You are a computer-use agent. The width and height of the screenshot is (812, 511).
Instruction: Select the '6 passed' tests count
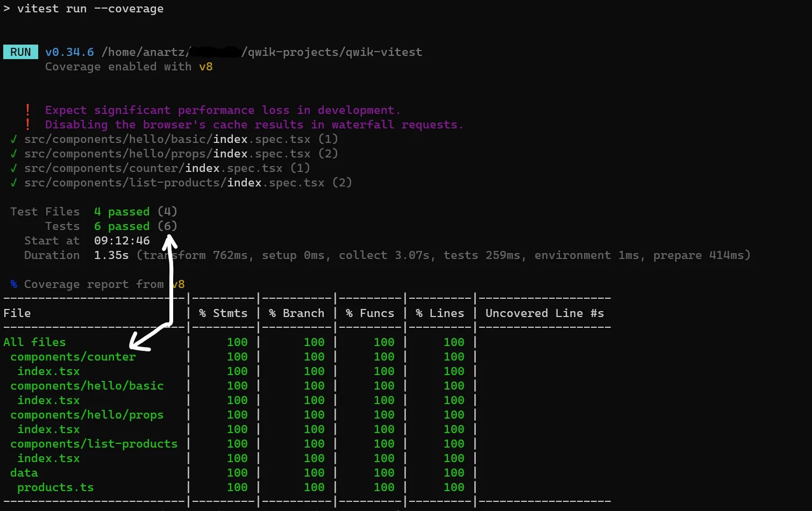122,226
